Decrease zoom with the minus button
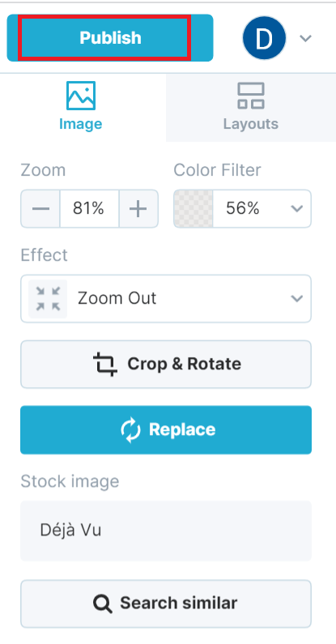336x644 pixels. click(40, 209)
